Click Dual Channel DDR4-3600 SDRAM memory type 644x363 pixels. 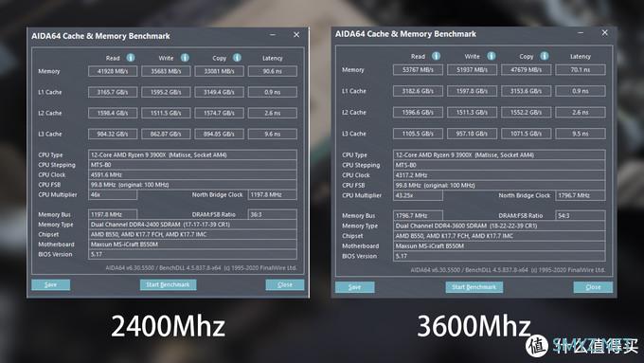coord(499,226)
